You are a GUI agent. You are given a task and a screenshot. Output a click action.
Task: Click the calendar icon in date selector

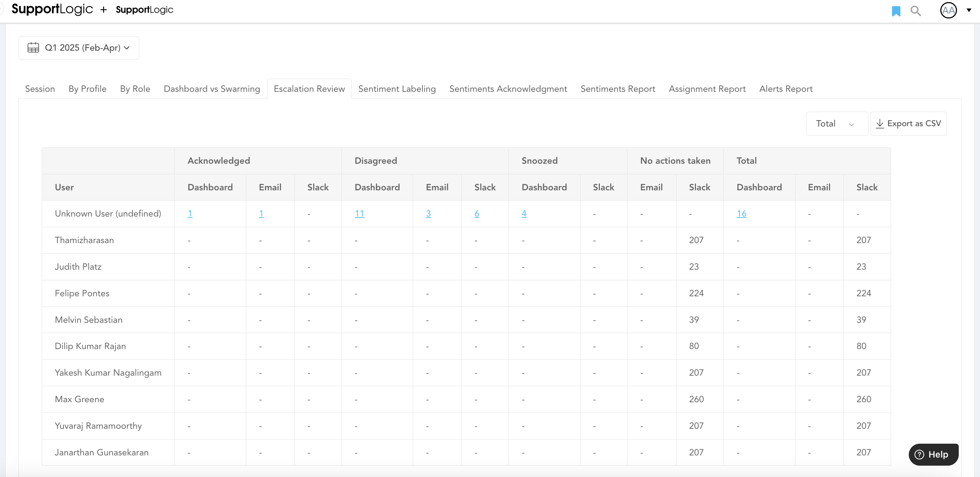pyautogui.click(x=33, y=47)
